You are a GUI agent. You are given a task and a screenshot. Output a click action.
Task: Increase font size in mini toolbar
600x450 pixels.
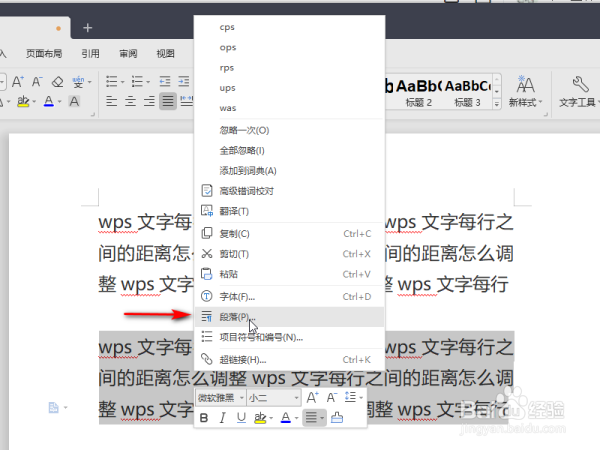(312, 398)
